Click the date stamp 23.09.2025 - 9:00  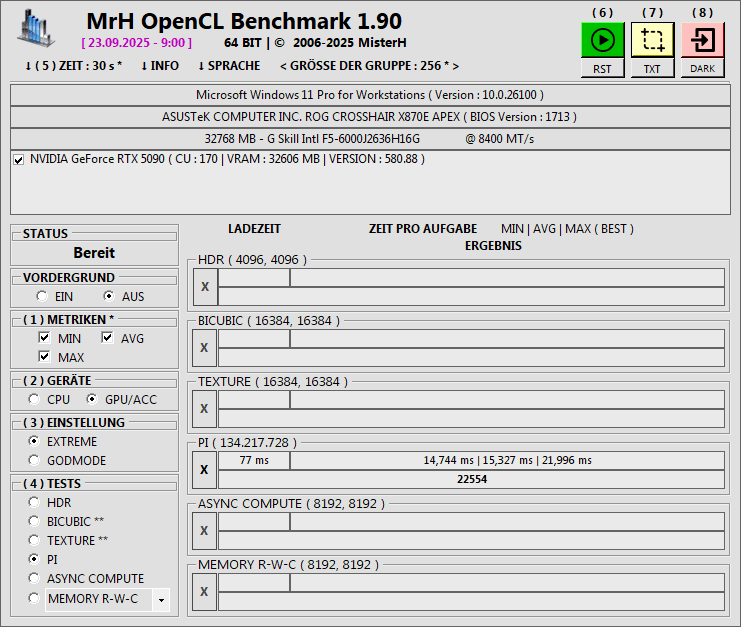point(137,43)
